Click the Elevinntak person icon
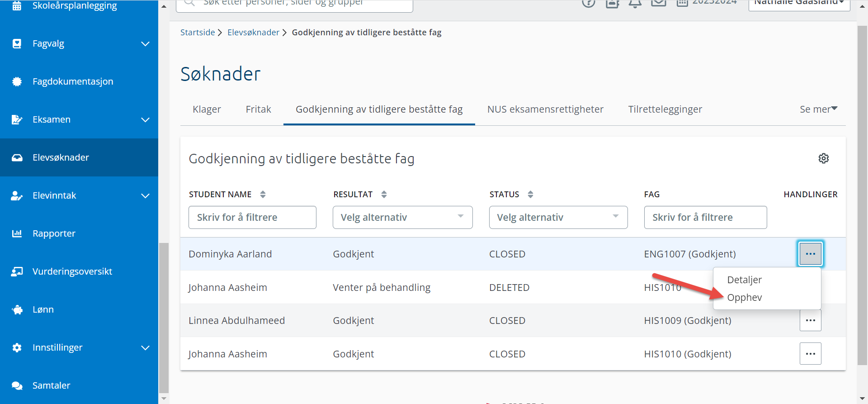 (17, 195)
